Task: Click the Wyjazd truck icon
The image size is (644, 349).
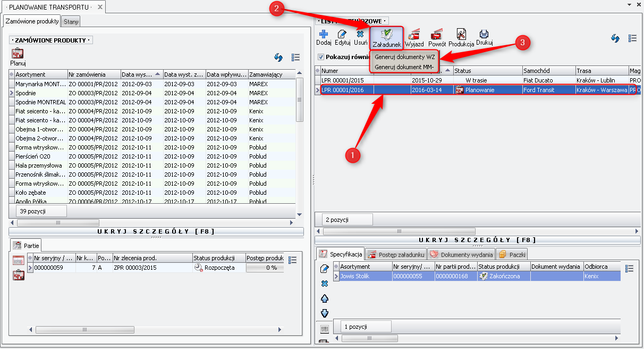Action: point(414,35)
